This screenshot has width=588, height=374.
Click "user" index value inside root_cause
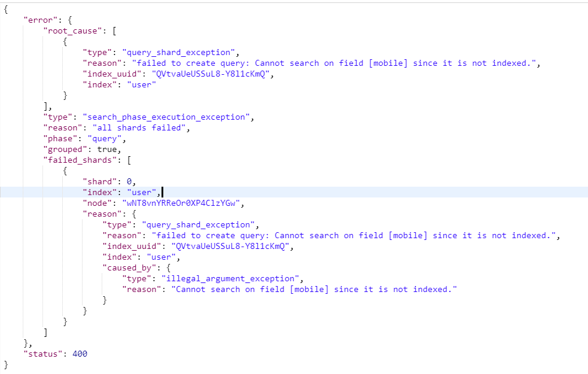coord(141,85)
